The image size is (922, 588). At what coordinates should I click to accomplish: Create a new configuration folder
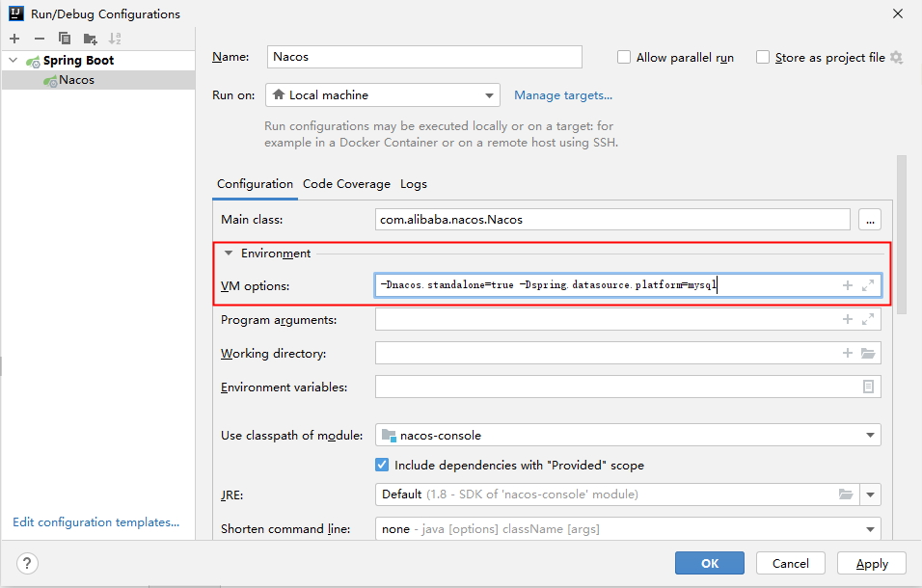coord(90,39)
